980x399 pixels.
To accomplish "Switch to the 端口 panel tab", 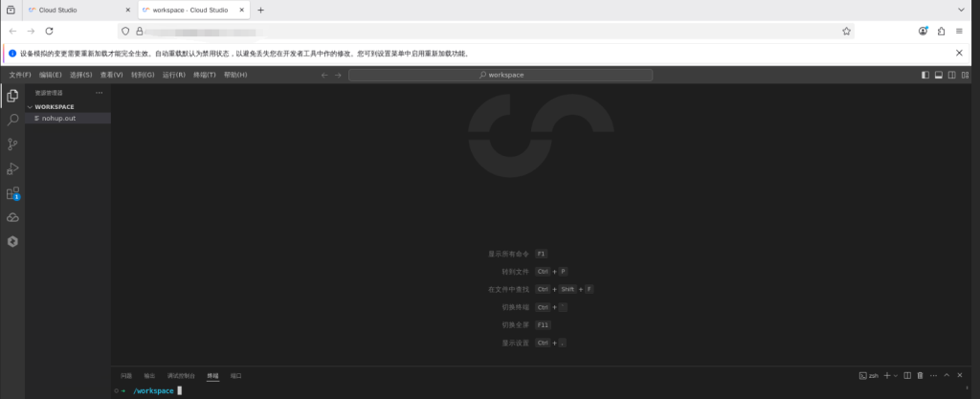I will click(236, 376).
